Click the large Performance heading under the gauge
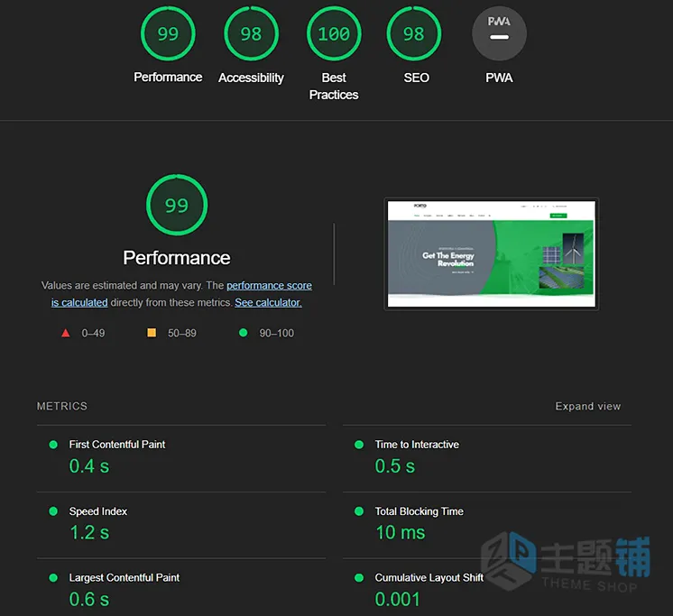 [x=177, y=258]
